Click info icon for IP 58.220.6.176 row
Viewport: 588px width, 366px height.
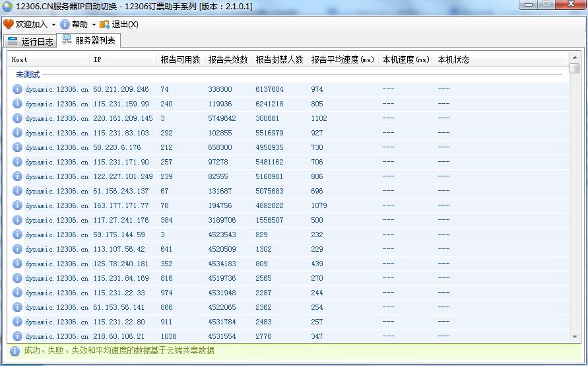(x=18, y=147)
